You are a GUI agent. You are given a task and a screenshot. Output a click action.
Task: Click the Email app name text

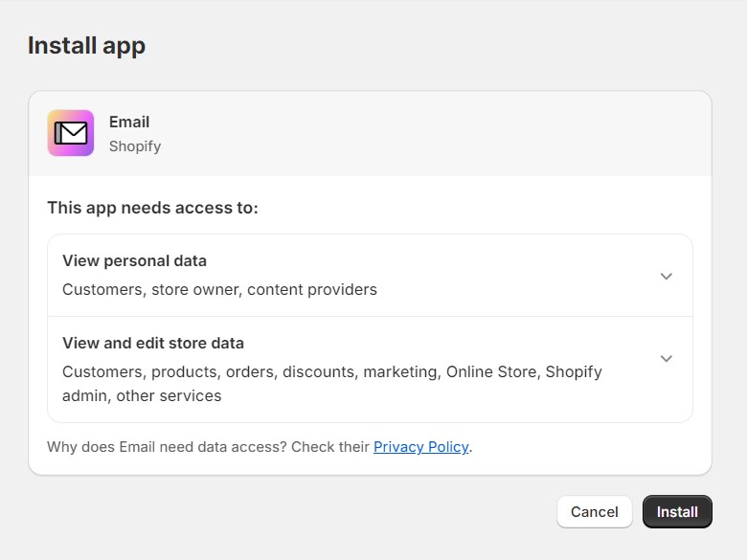129,122
